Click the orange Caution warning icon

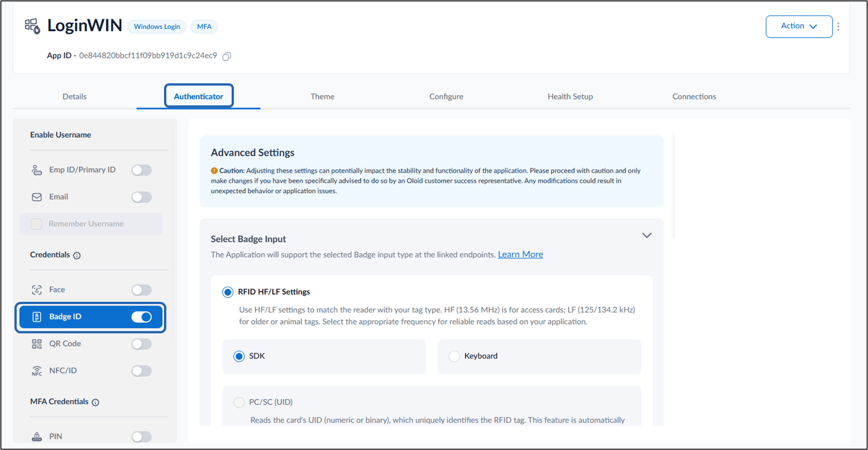coord(214,171)
